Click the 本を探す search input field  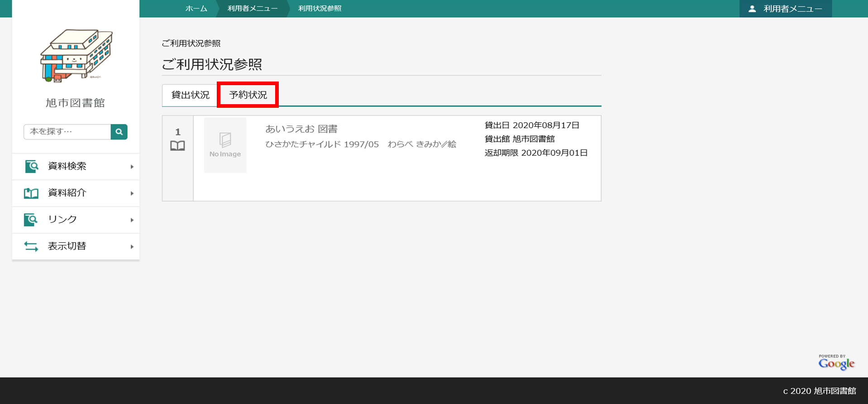[x=67, y=132]
